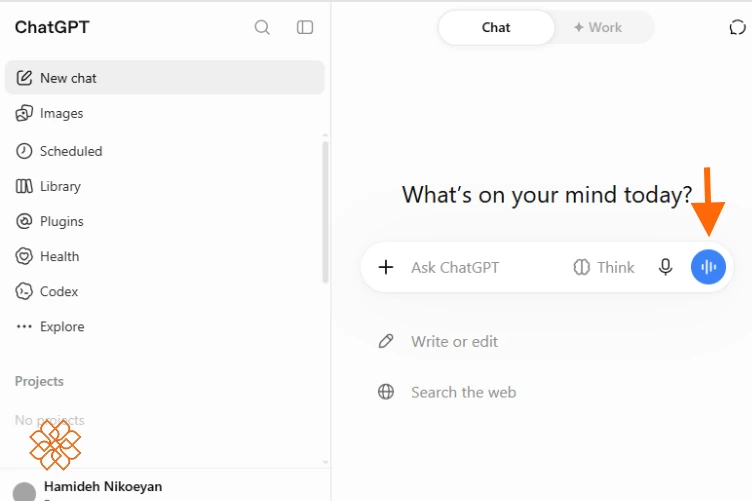Click the Library books icon
Screen dimensions: 752x501
[x=24, y=186]
